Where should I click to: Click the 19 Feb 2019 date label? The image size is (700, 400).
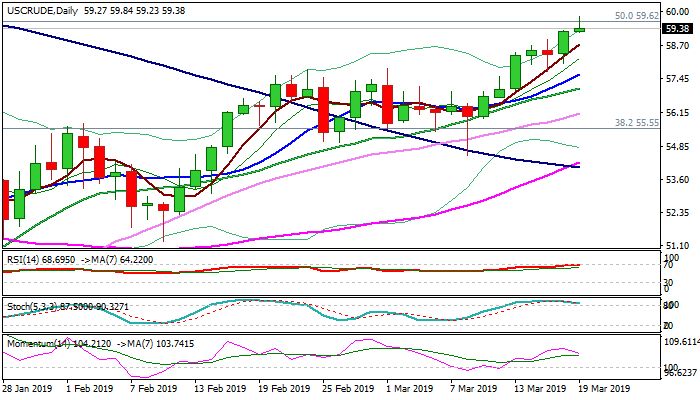283,387
